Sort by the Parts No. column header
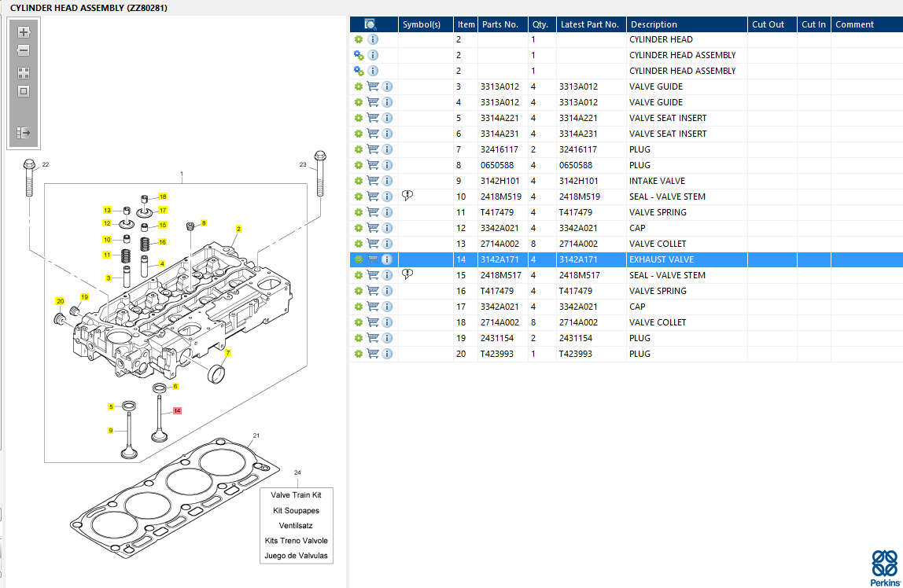Image resolution: width=903 pixels, height=588 pixels. coord(499,24)
